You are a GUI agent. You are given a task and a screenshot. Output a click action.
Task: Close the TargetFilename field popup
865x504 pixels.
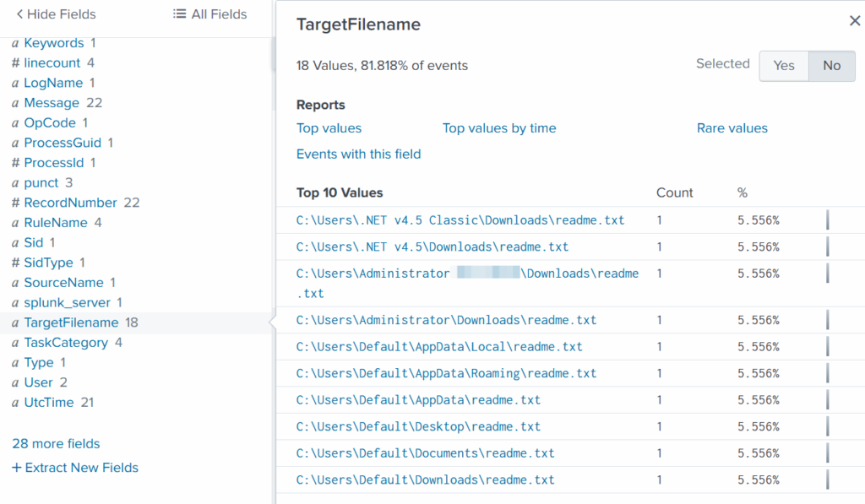tap(854, 21)
